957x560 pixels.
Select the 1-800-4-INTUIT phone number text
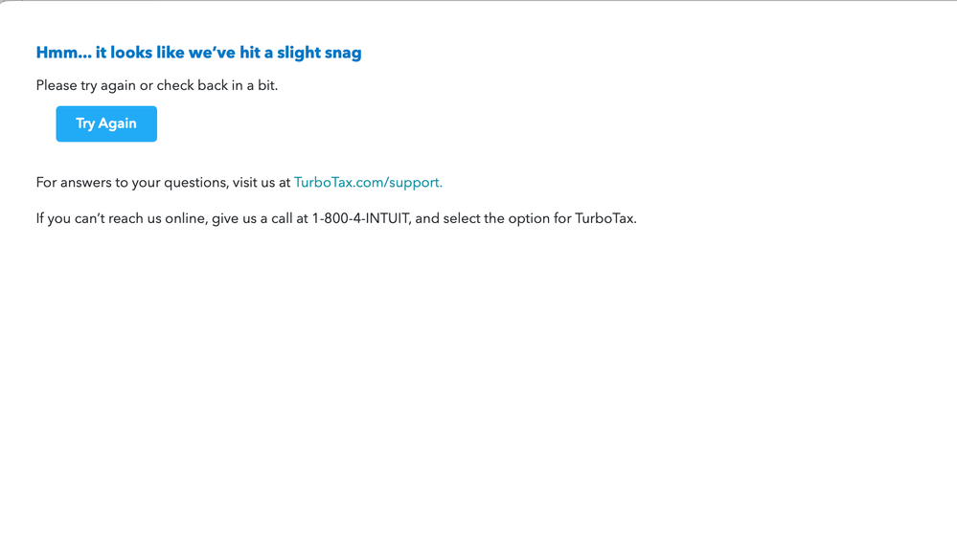click(356, 218)
